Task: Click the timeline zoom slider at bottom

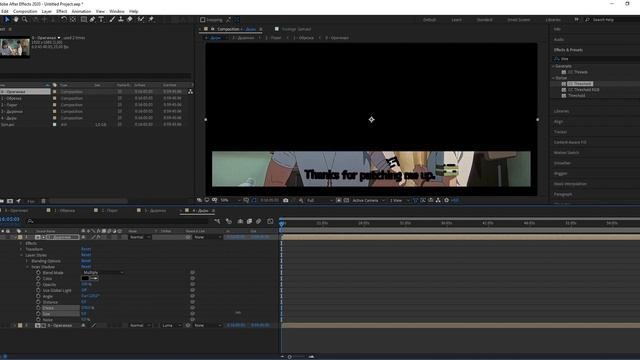Action: 290,357
